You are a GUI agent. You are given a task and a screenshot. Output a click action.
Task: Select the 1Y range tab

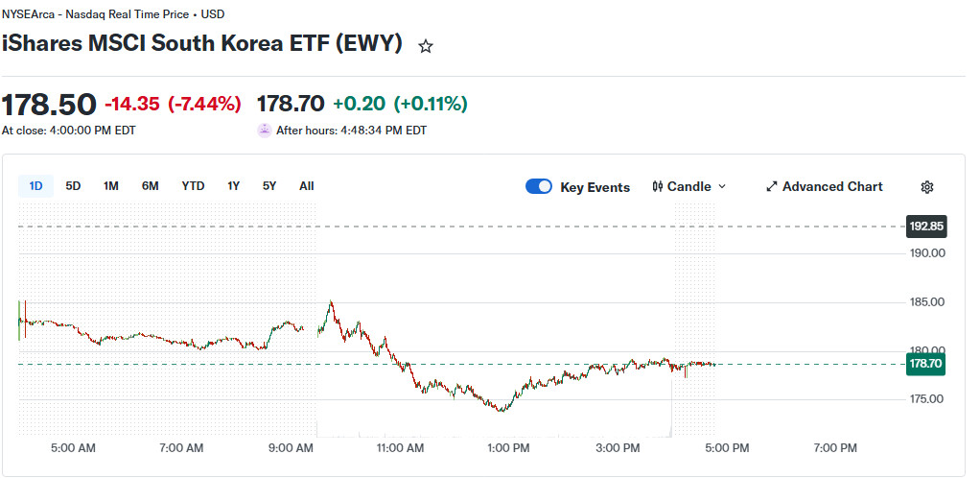[233, 186]
